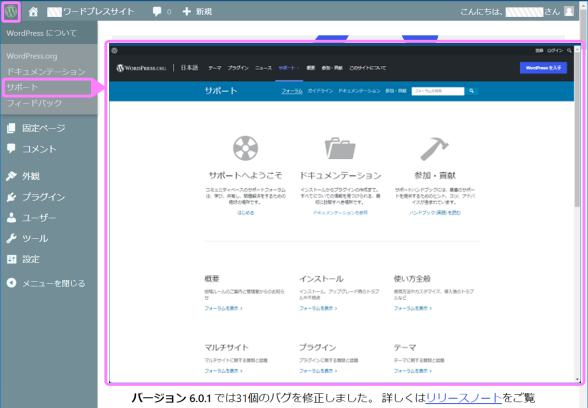Screen dimensions: 588x408
Task: Click the マルチサイト forum heading
Action: 226,348
